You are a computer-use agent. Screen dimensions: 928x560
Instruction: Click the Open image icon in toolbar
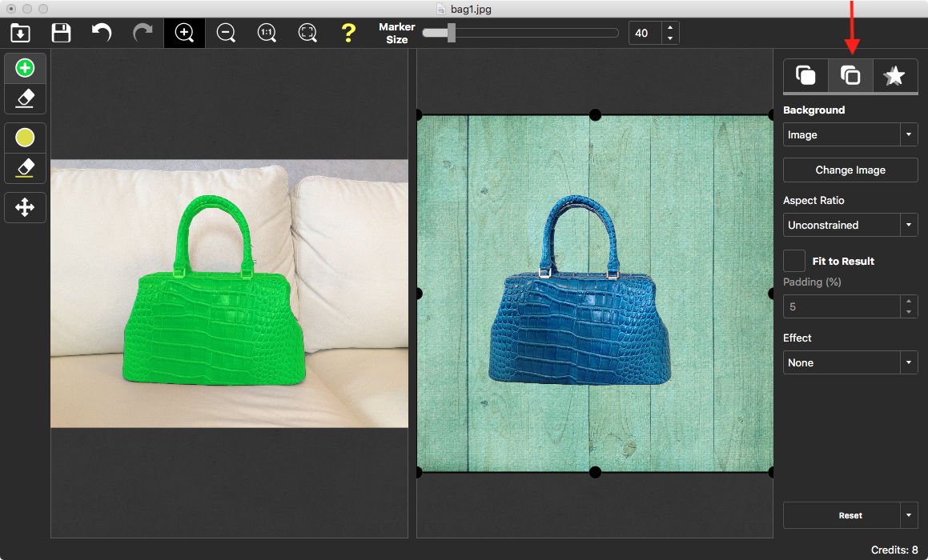20,33
